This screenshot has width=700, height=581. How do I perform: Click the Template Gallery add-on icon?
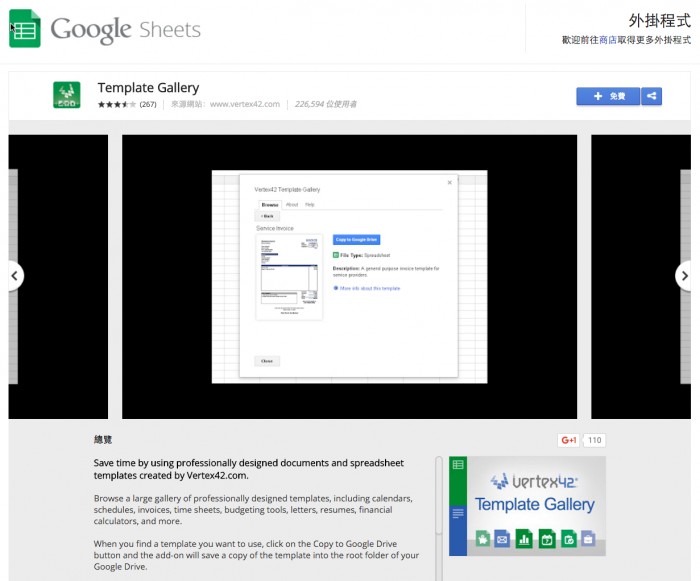coord(67,95)
